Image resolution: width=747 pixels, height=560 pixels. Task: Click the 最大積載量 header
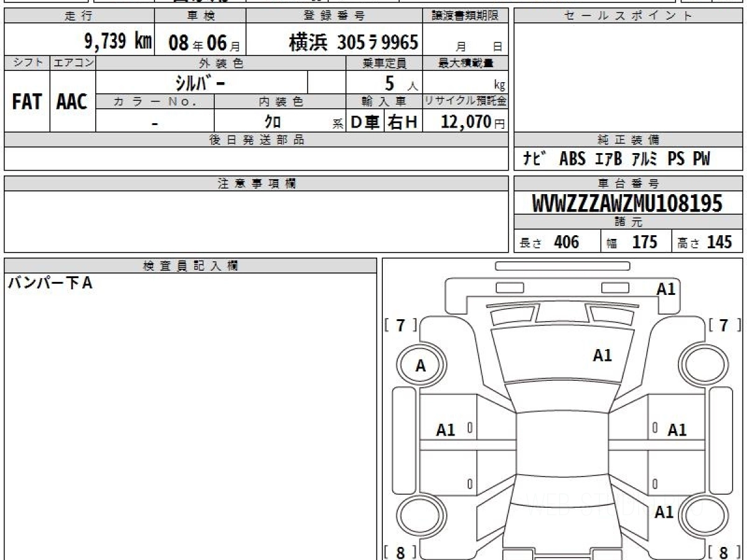tap(466, 62)
